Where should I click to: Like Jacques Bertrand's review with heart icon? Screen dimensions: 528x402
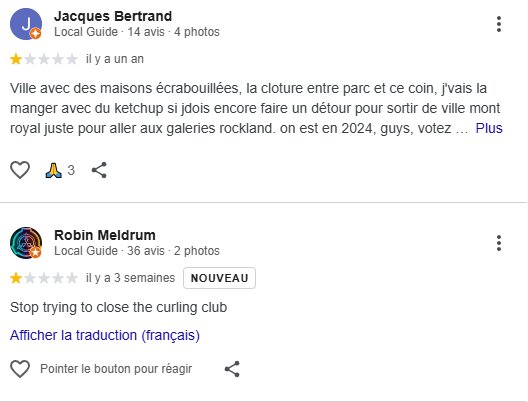(x=20, y=170)
